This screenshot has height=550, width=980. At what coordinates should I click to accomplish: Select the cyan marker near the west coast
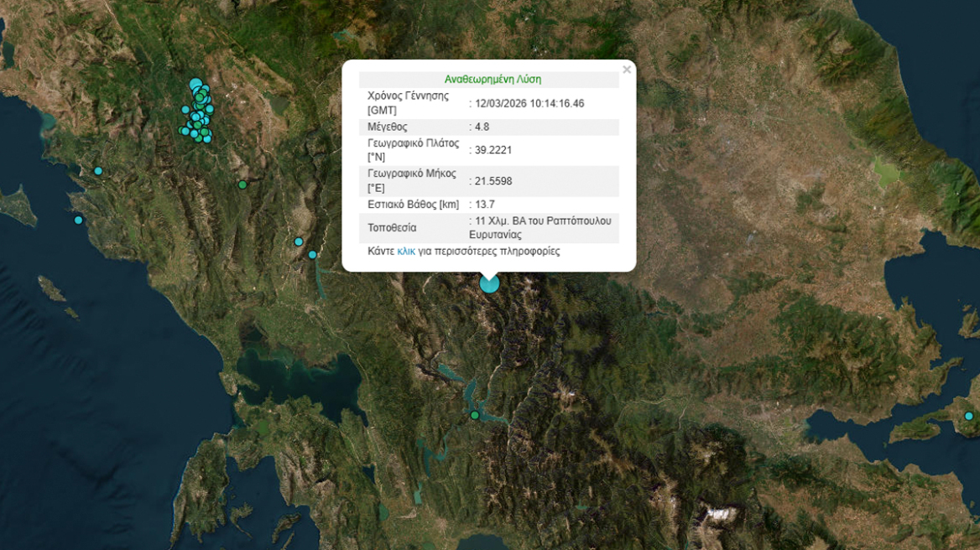point(98,171)
